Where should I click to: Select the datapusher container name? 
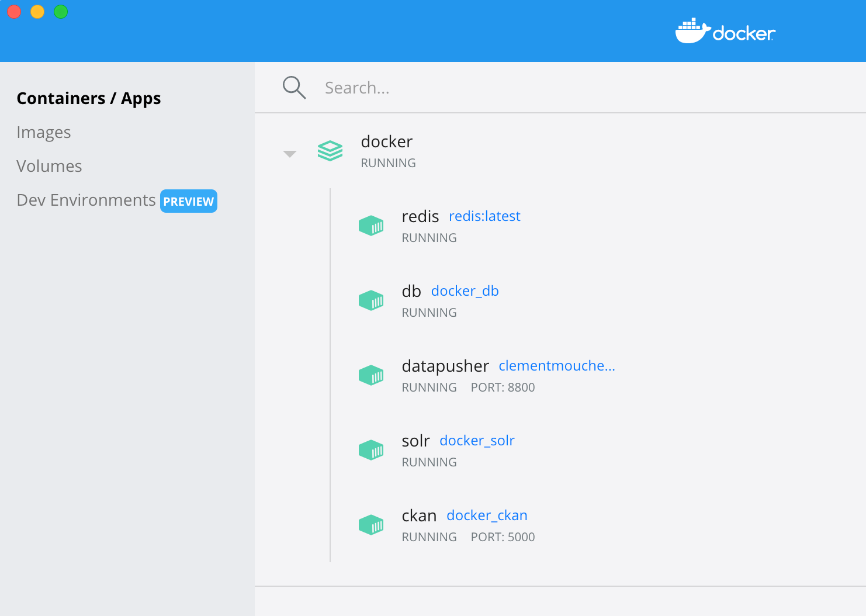pyautogui.click(x=445, y=366)
